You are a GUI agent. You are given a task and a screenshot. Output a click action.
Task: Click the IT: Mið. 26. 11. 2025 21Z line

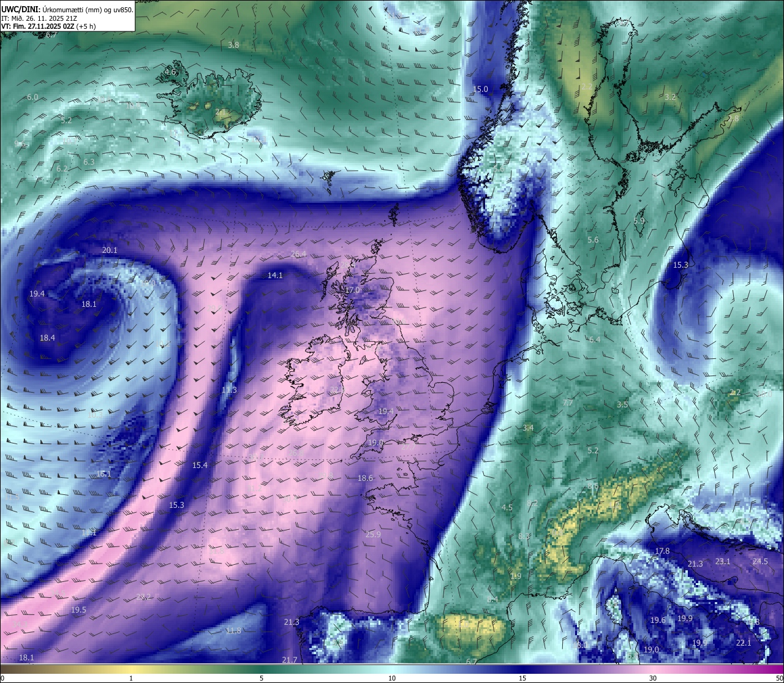[x=39, y=18]
